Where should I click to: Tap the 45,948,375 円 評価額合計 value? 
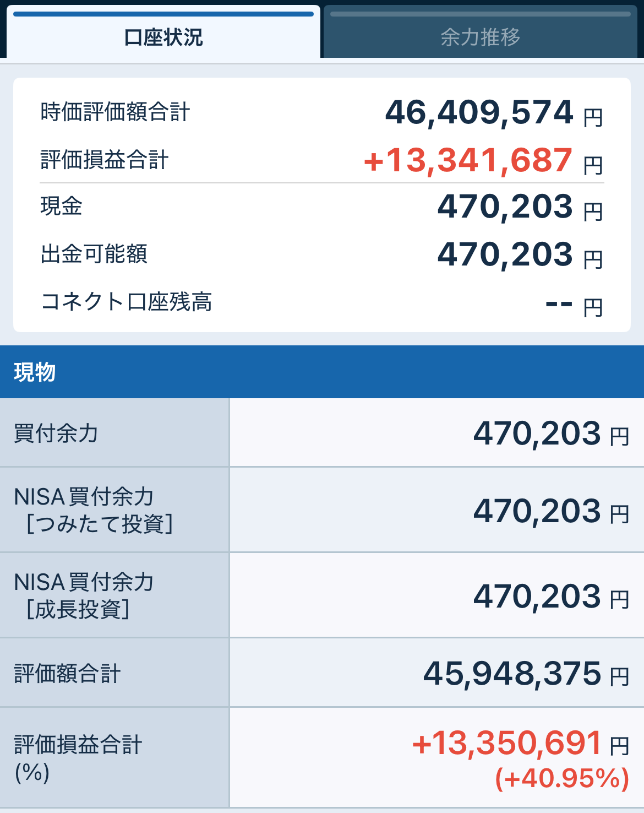525,674
